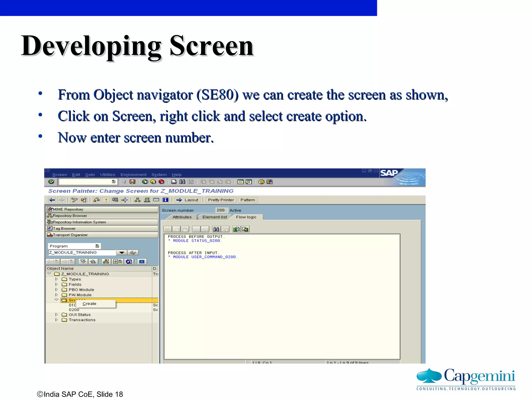The width and height of the screenshot is (532, 399).
Task: Click the blue information icon in toolbar
Action: click(x=165, y=200)
